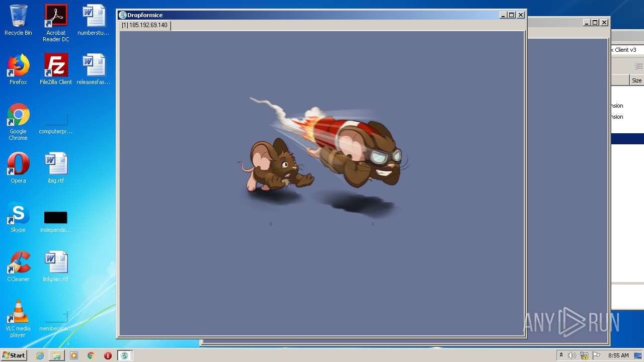Open the network status tray icon

pyautogui.click(x=584, y=355)
